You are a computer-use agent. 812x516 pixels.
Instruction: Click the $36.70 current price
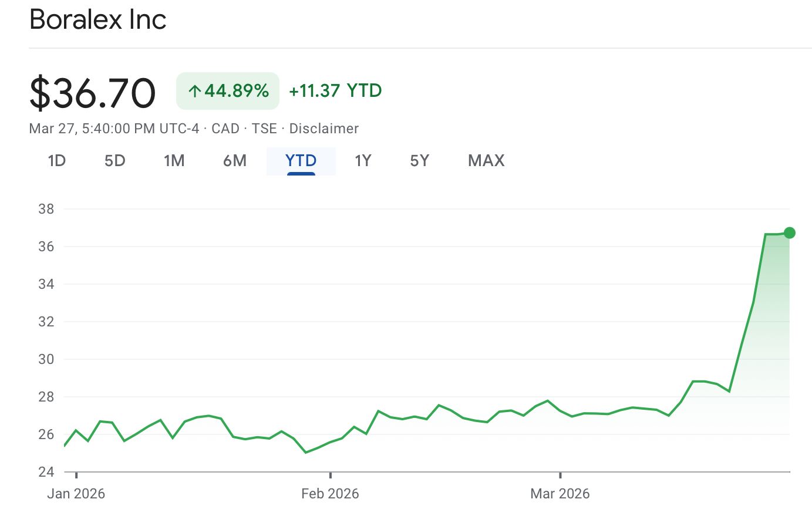[x=93, y=93]
